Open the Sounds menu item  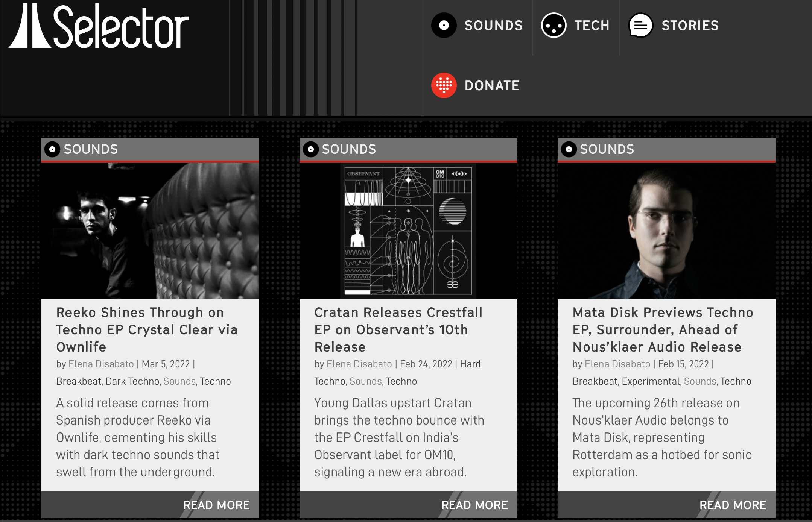click(x=493, y=26)
